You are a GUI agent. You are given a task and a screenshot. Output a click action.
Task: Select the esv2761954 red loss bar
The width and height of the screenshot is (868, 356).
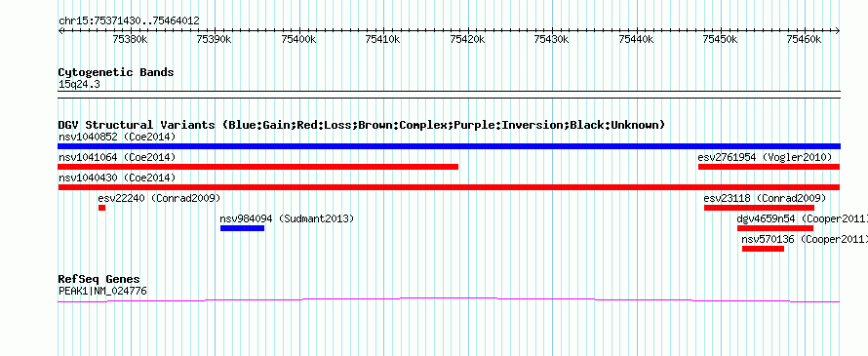point(769,167)
